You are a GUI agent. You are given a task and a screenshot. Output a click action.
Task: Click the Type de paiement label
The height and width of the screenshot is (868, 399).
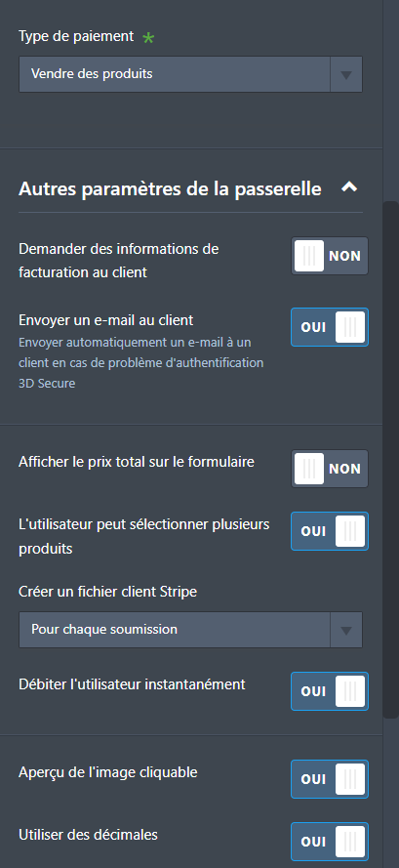(76, 36)
